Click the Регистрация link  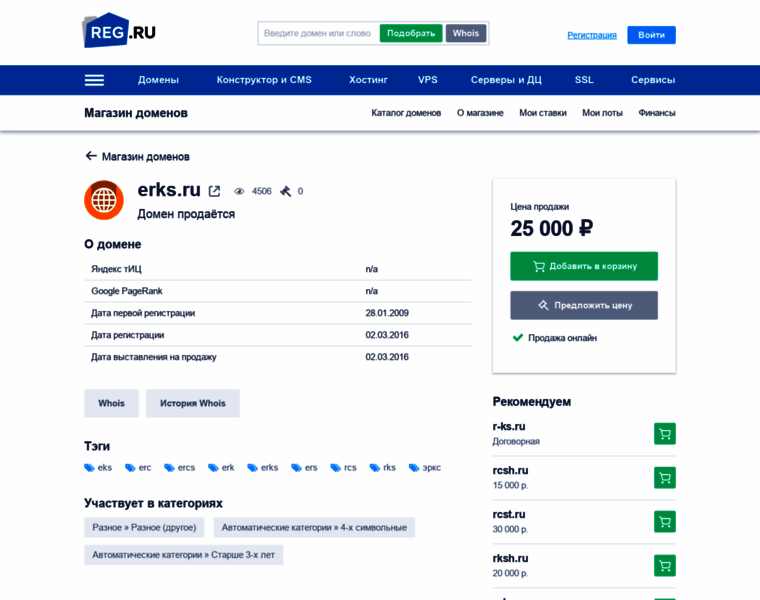click(x=592, y=35)
